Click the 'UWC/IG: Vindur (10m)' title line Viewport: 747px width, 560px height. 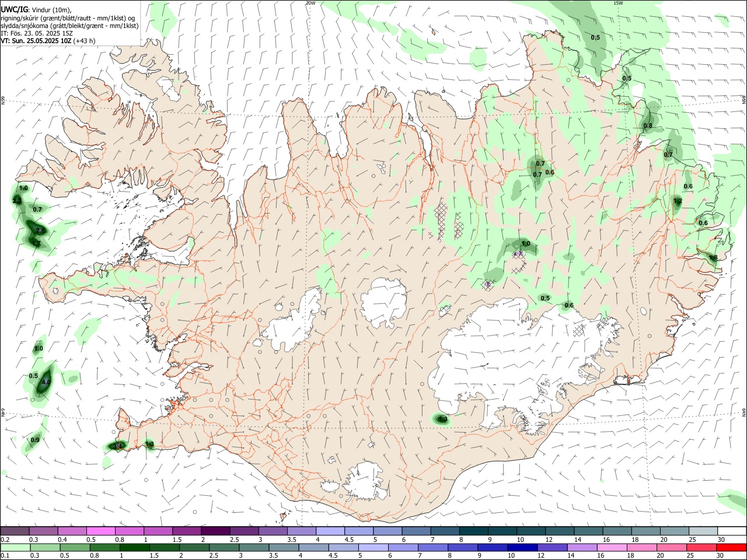[36, 9]
